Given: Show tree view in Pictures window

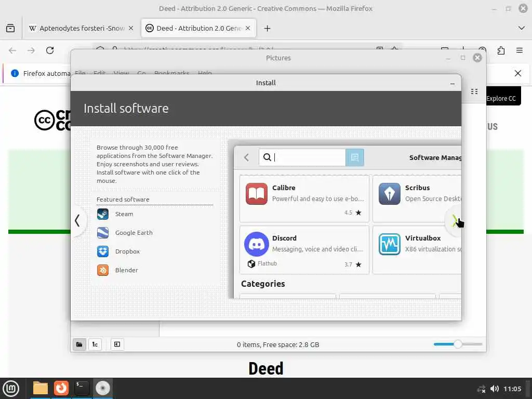Looking at the screenshot, I should [95, 344].
